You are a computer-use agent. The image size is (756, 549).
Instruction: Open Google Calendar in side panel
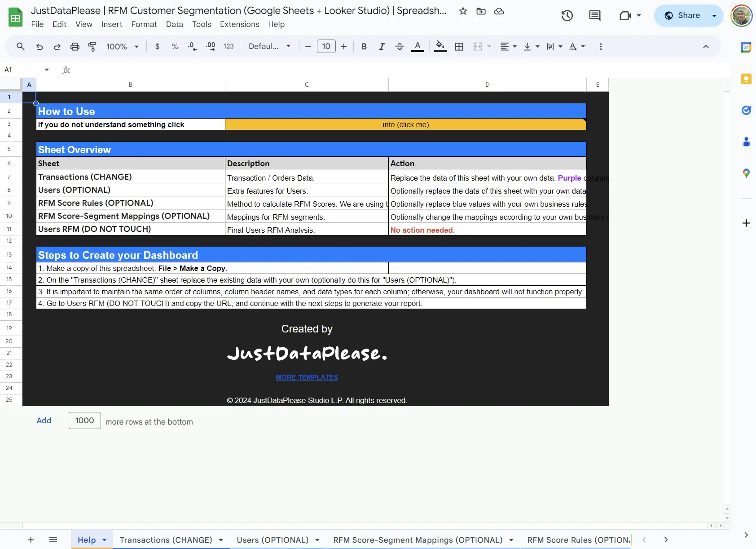point(746,47)
